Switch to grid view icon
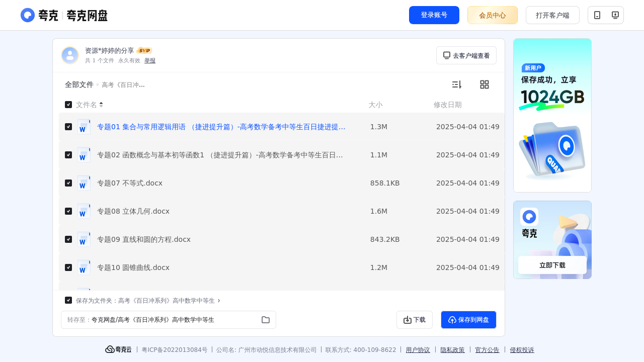This screenshot has width=644, height=362. pyautogui.click(x=485, y=84)
